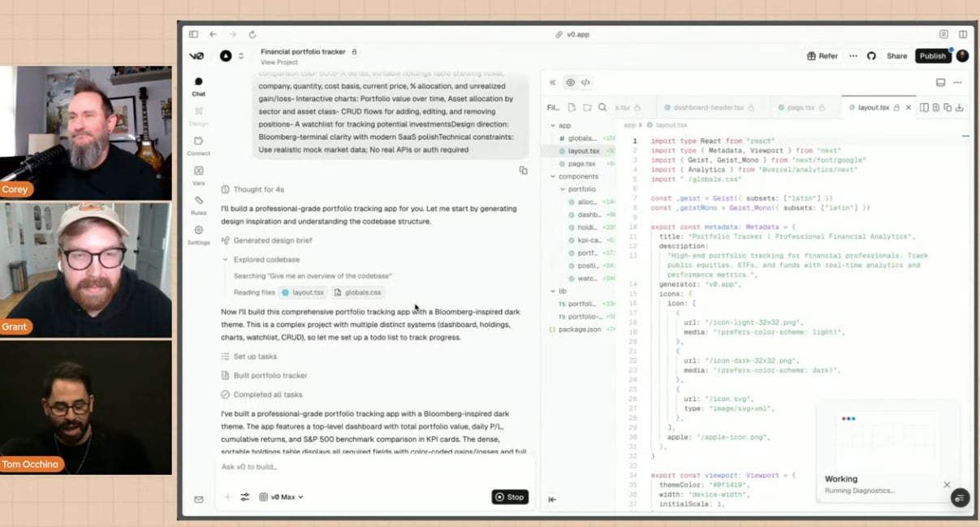Open the layout.tsx file chip in chat
980x527 pixels.
(x=304, y=292)
